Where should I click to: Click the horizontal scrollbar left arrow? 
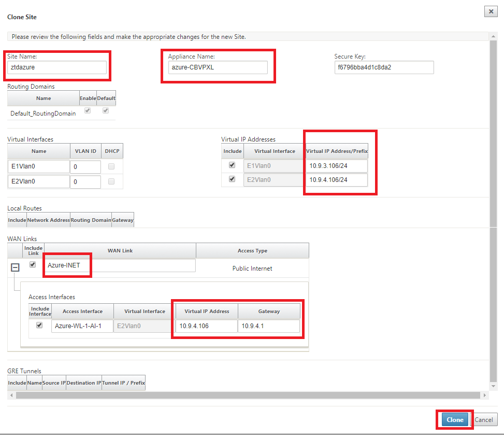point(11,395)
